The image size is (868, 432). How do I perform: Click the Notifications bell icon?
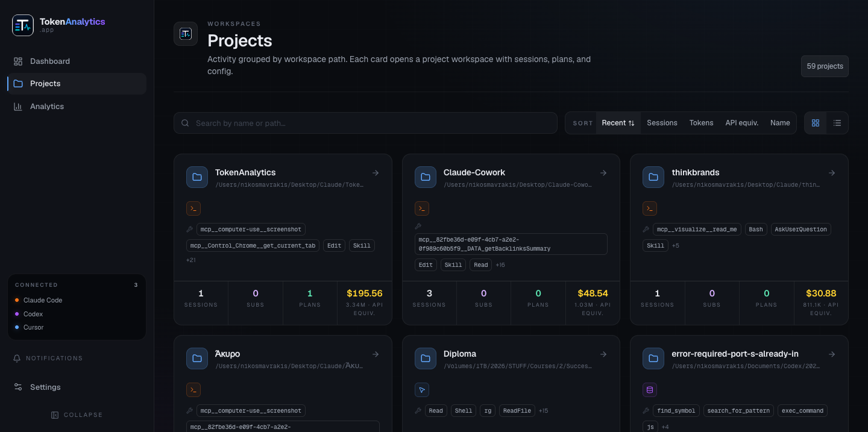pyautogui.click(x=17, y=358)
